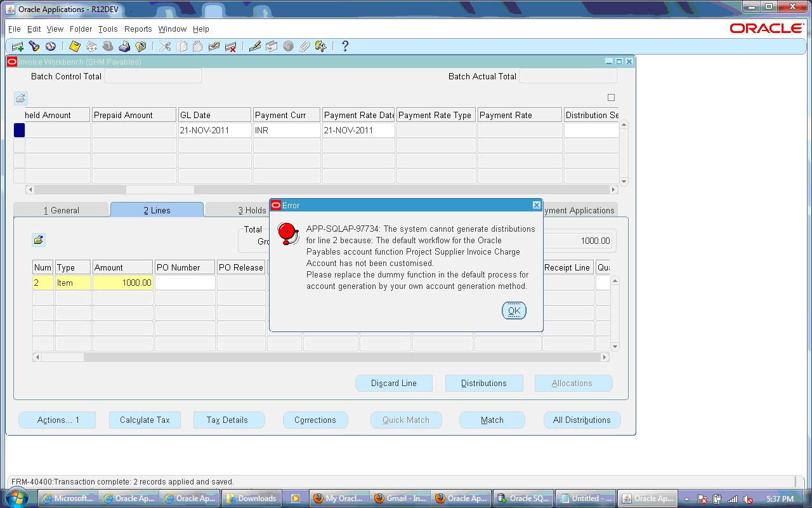Open the View menu
This screenshot has height=508, width=812.
[55, 29]
